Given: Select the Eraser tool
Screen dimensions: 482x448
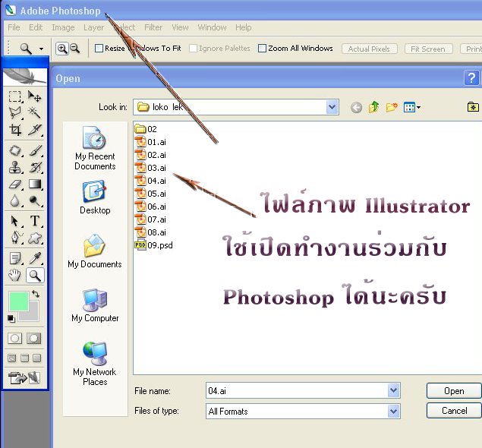Looking at the screenshot, I should coord(14,185).
